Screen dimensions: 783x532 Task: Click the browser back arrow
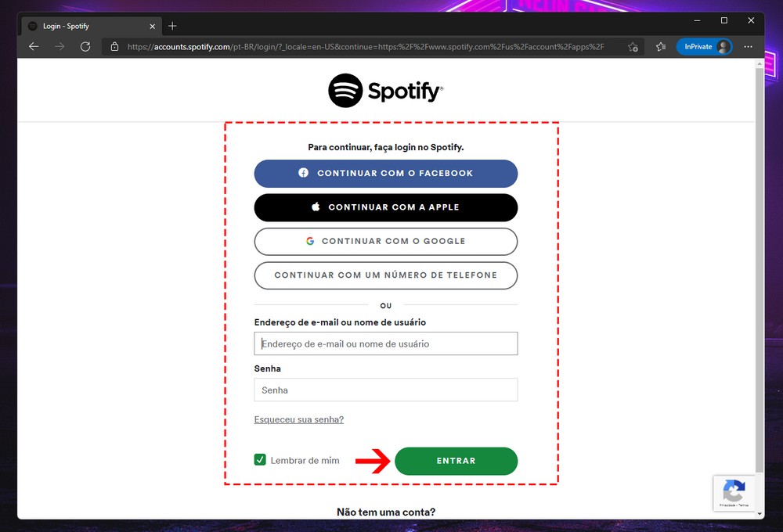click(x=34, y=47)
